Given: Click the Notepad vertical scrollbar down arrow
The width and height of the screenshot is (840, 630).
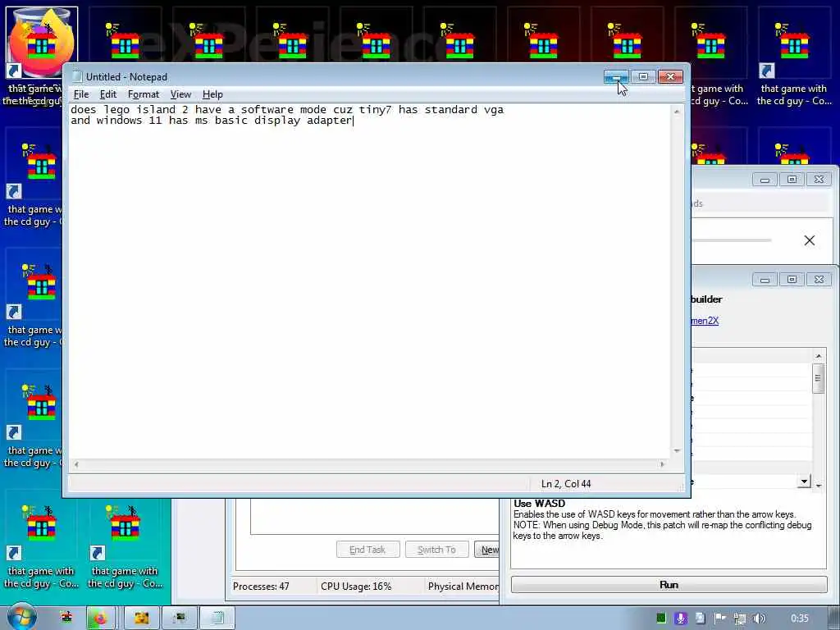Looking at the screenshot, I should [x=677, y=451].
